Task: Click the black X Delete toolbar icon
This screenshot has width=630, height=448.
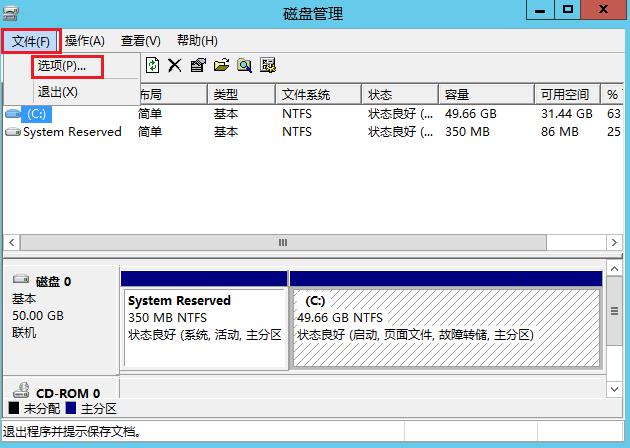Action: pyautogui.click(x=175, y=65)
